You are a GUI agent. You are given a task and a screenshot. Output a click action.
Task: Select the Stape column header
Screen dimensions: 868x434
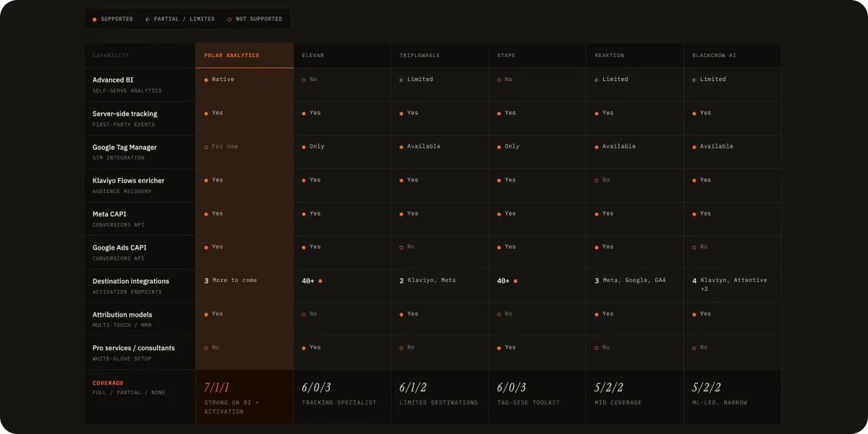(x=537, y=56)
